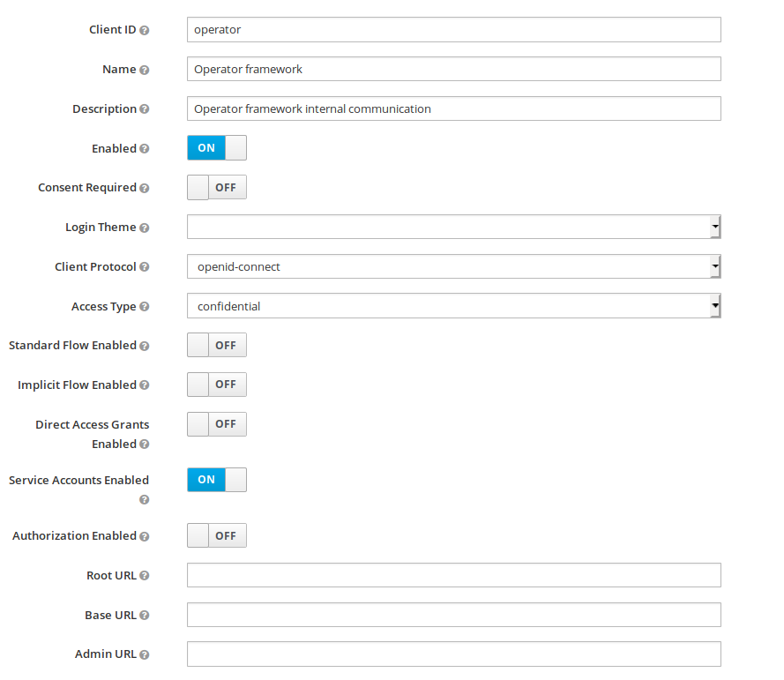Focus the Base URL text field
784x680 pixels.
pyautogui.click(x=453, y=615)
